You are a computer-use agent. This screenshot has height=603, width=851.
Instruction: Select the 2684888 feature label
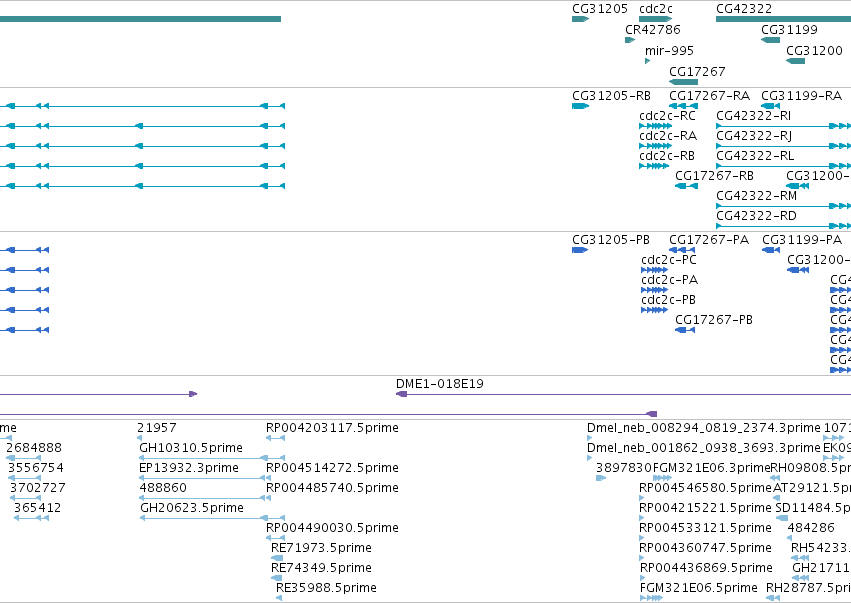tap(34, 448)
